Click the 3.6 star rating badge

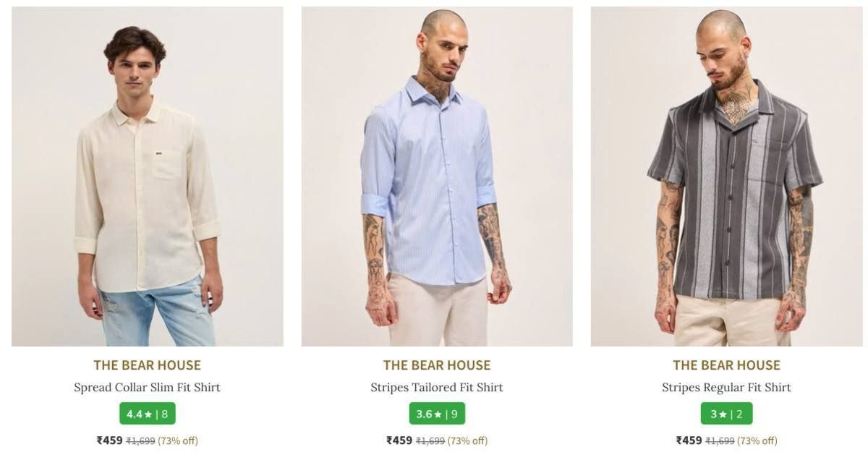point(437,414)
